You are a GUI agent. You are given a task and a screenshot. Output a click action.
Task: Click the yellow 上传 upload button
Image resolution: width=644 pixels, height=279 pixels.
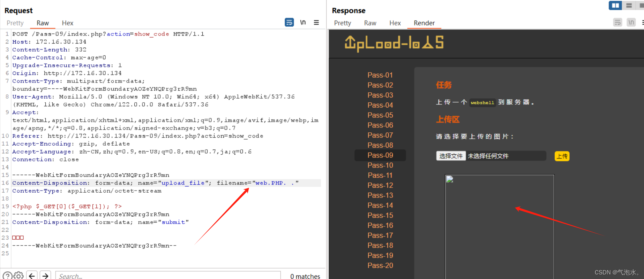click(562, 156)
